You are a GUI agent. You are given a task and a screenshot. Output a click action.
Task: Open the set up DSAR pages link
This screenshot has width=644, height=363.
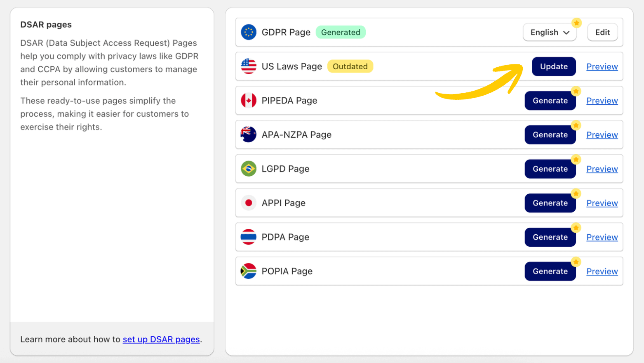click(161, 339)
